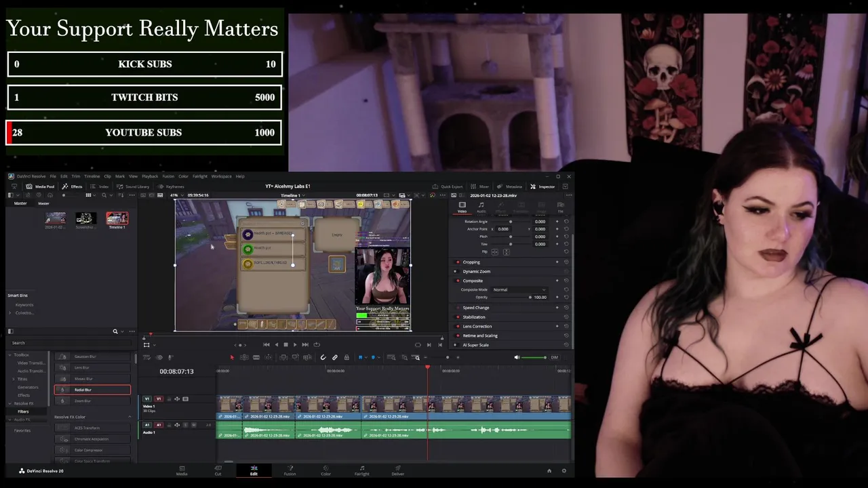Viewport: 868px width, 488px height.
Task: Toggle loop playback icon
Action: [317, 344]
